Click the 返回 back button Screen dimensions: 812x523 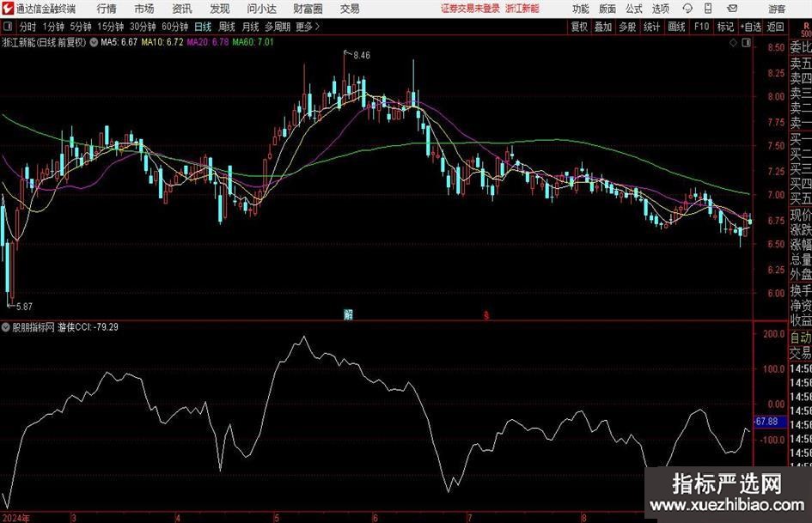775,27
